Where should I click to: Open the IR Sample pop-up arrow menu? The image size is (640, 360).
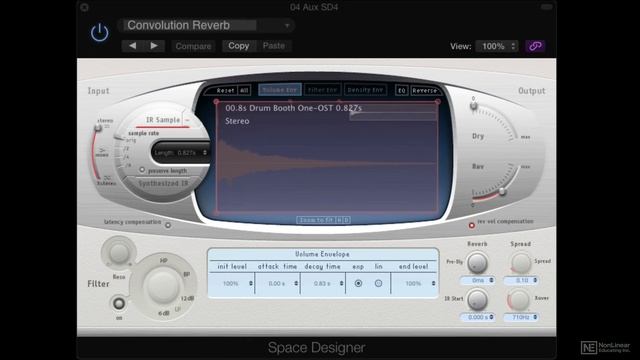tap(187, 120)
